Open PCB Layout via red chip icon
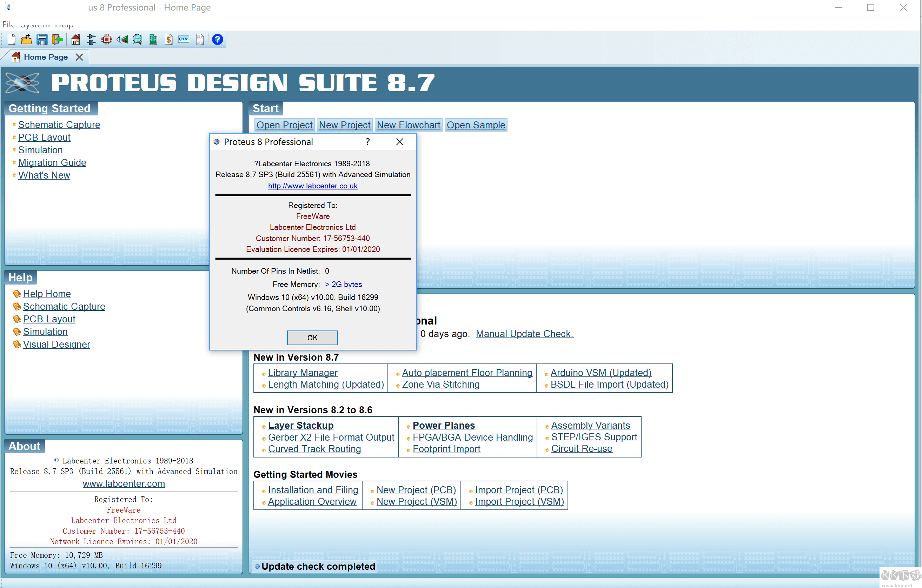 106,39
